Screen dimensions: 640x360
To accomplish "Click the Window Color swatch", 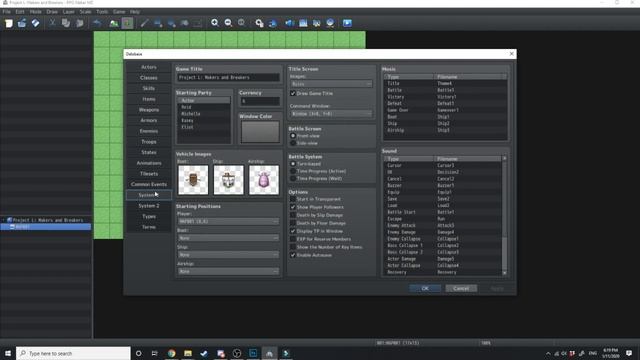I will pyautogui.click(x=260, y=132).
